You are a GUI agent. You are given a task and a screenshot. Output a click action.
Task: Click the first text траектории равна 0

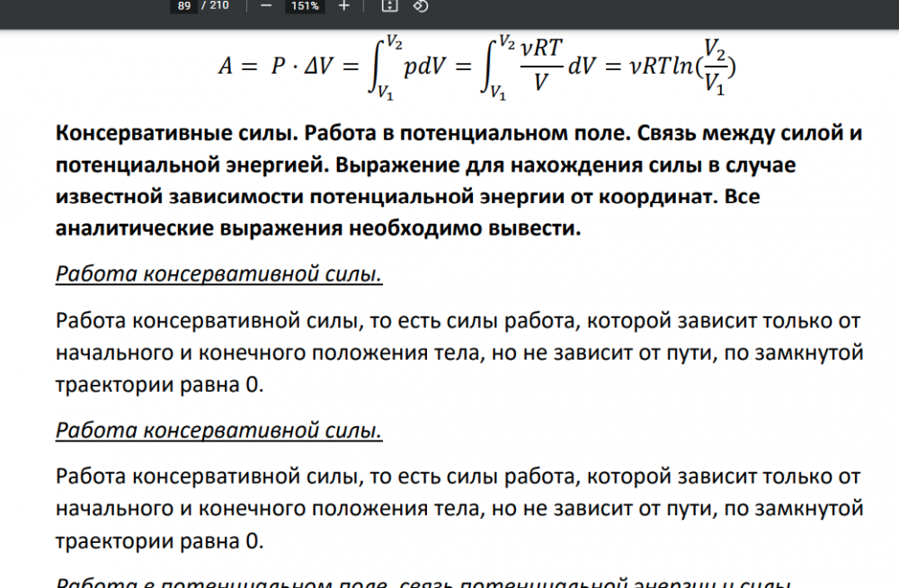tap(159, 384)
